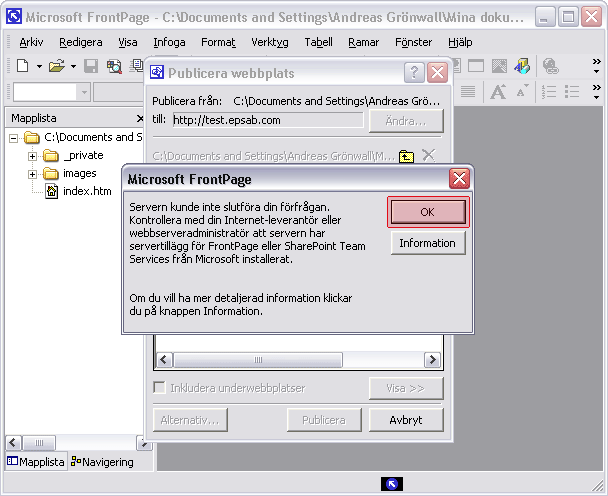Viewport: 608px width, 496px height.
Task: Click the Open folder toolbar icon
Action: tap(57, 66)
